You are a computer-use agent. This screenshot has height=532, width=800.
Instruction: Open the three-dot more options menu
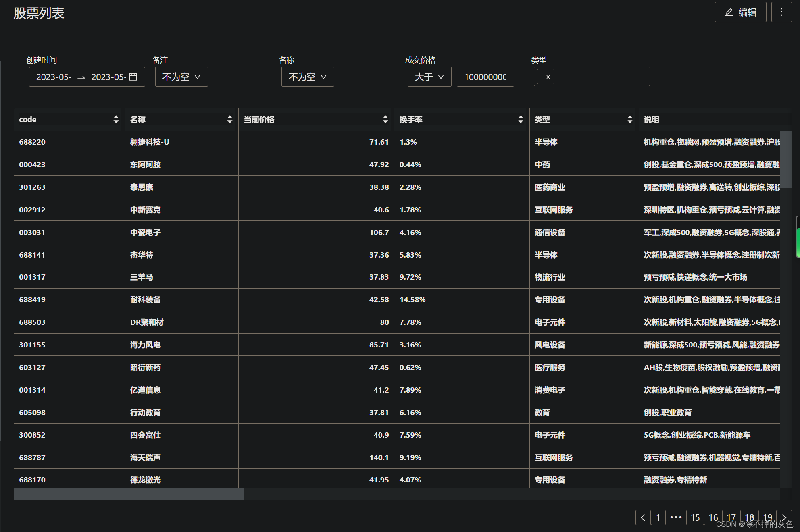(781, 12)
